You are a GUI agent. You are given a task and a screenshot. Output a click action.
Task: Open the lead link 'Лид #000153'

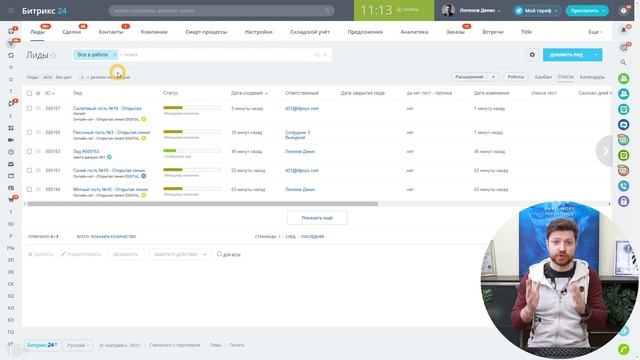pos(86,151)
